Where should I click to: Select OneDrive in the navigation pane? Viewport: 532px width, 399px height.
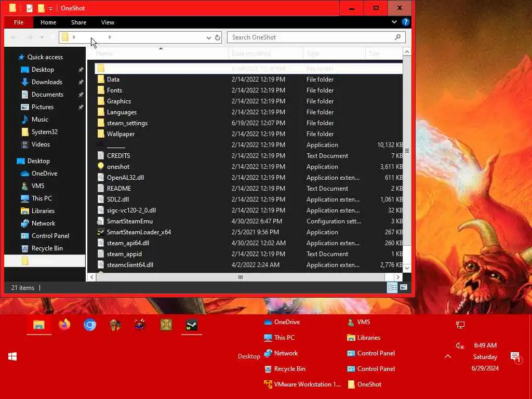click(x=44, y=174)
